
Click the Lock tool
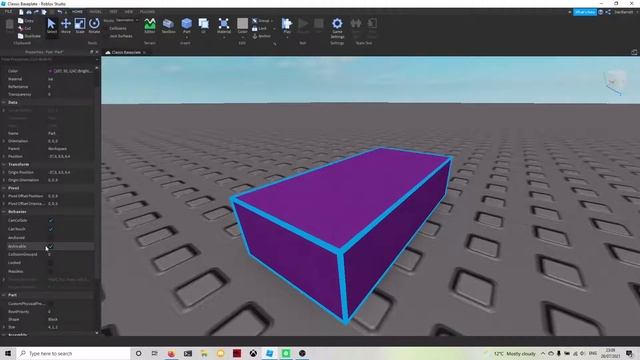[260, 28]
